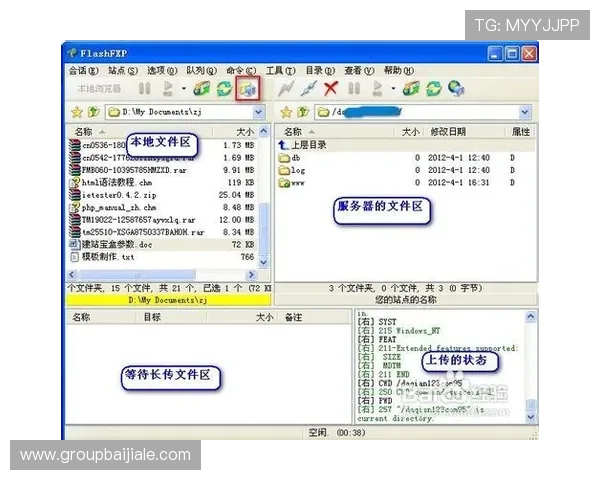Click the remote pane pause button
The image size is (600, 480).
point(354,88)
